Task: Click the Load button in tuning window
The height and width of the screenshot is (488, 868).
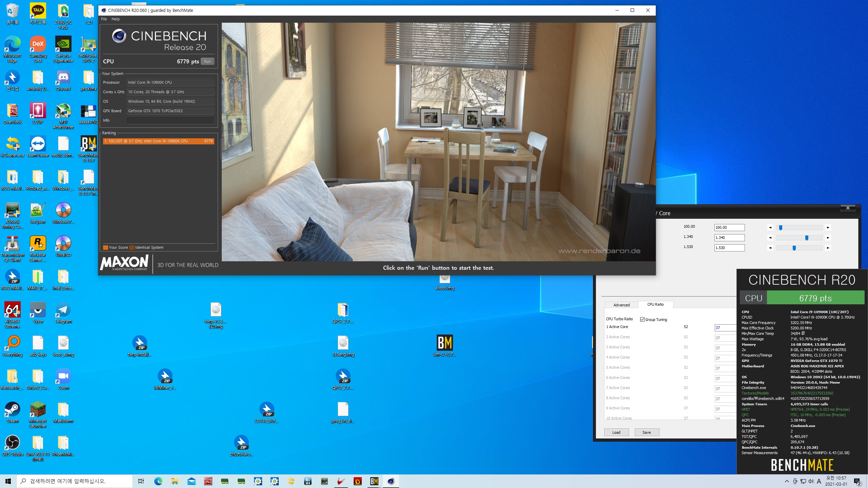Action: pyautogui.click(x=616, y=432)
